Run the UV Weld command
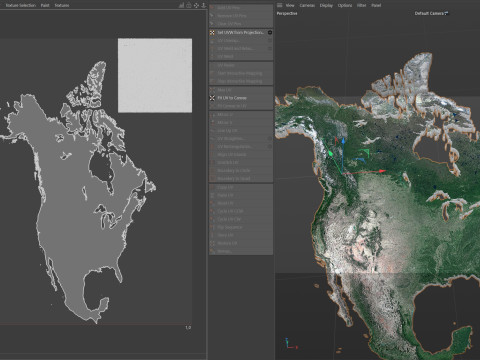480x360 pixels. click(x=241, y=57)
